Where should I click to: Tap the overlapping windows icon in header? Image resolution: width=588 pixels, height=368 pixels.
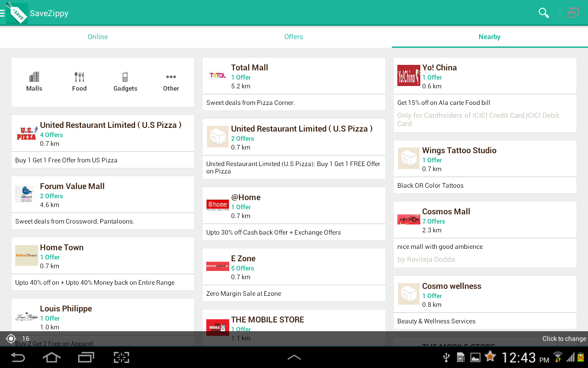(x=573, y=13)
